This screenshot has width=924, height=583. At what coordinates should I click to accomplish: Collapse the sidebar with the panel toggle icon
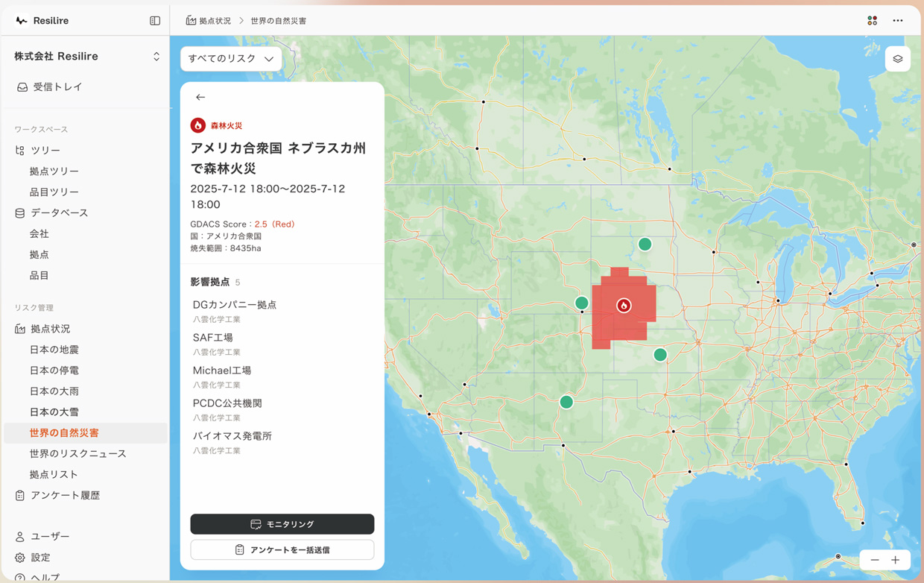coord(155,20)
